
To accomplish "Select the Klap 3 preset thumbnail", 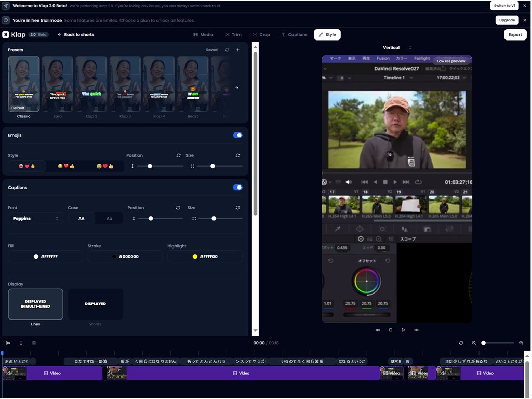I will 125,84.
